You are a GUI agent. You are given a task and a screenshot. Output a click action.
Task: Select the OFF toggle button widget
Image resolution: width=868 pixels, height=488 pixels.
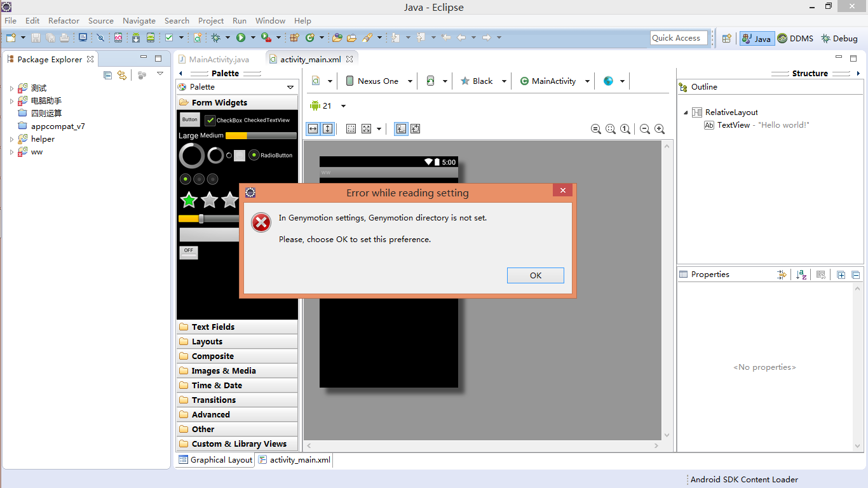pos(189,252)
